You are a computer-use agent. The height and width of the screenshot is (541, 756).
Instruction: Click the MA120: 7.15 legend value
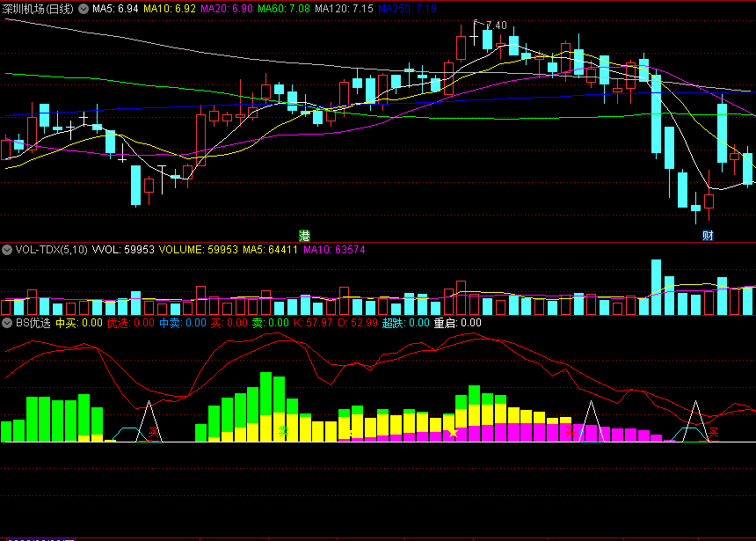coord(345,9)
